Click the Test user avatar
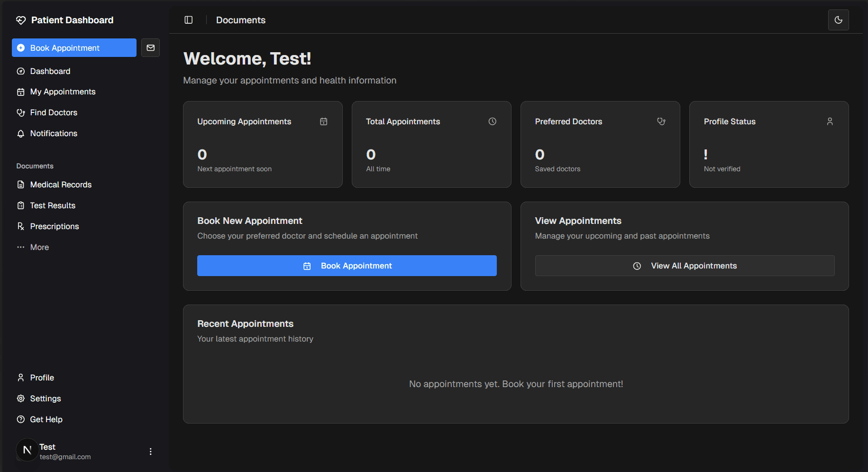The height and width of the screenshot is (472, 868). click(x=27, y=450)
